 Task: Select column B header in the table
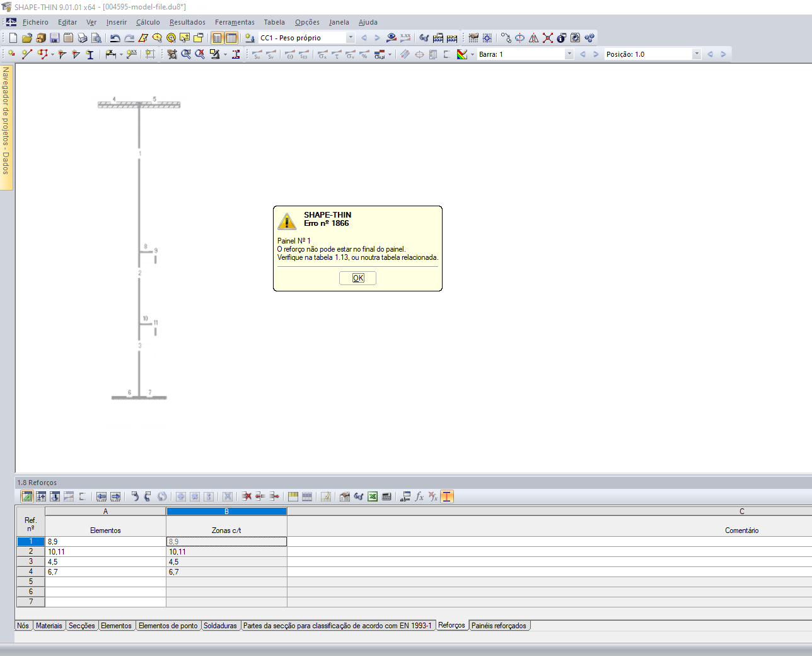[x=226, y=512]
